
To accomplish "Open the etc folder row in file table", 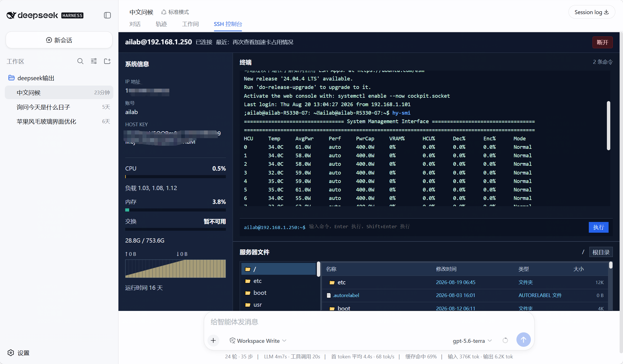I will (465, 282).
